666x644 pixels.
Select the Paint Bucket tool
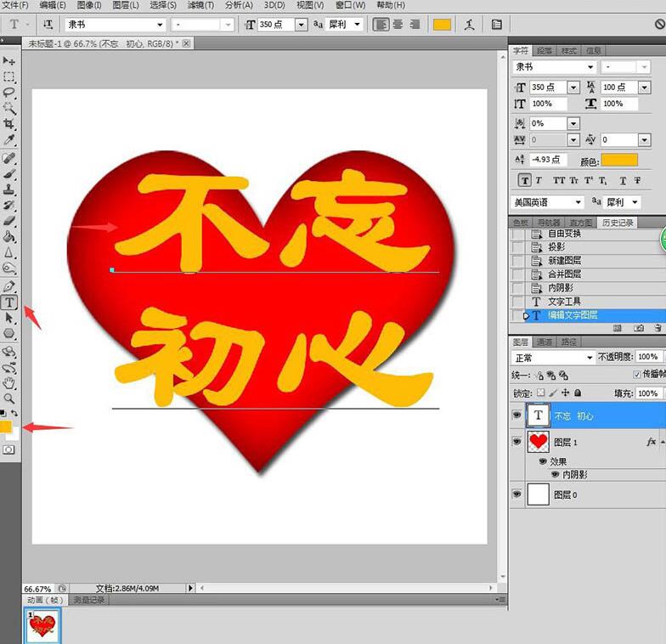pyautogui.click(x=8, y=236)
